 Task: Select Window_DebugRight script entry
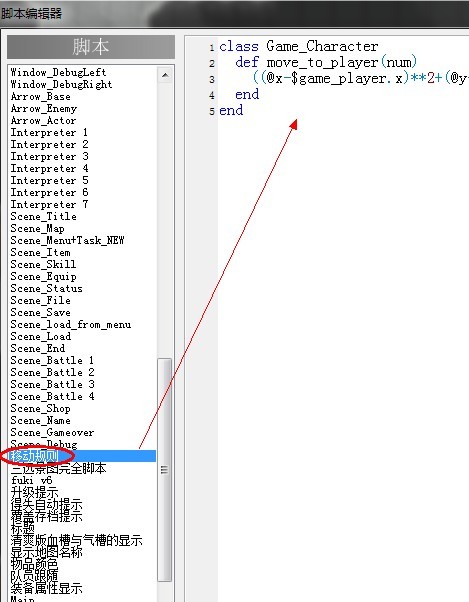click(61, 84)
